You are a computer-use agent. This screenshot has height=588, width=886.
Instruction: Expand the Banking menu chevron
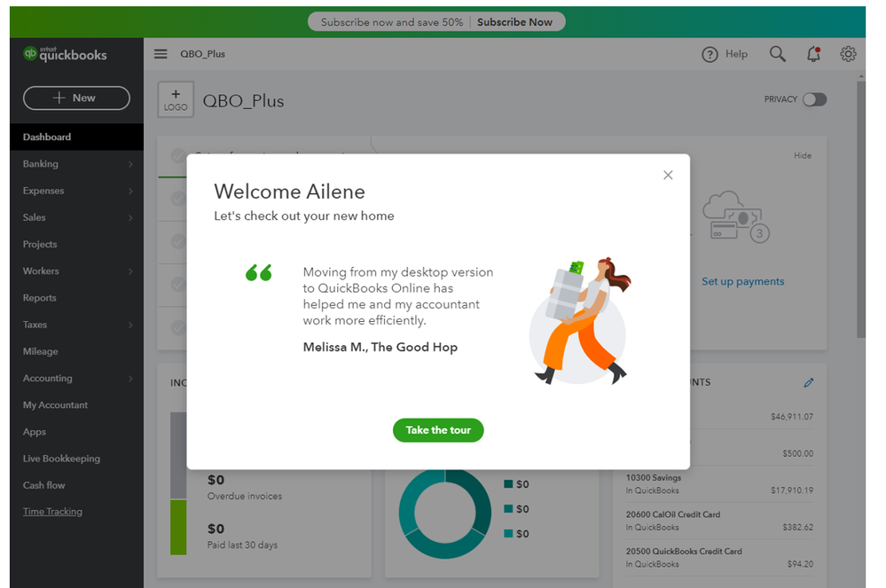click(130, 164)
